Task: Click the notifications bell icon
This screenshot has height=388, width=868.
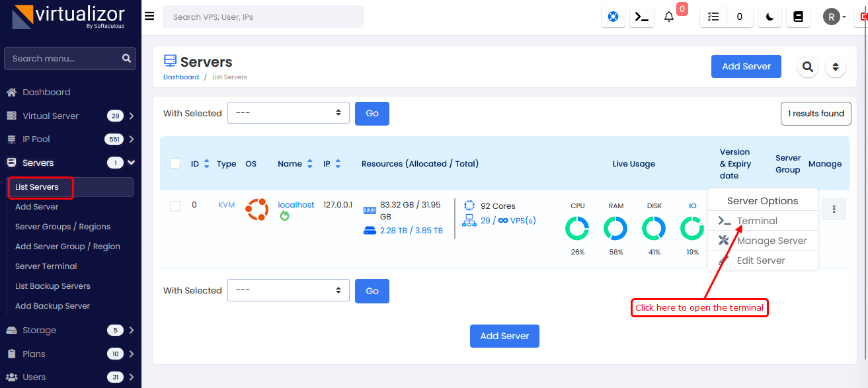Action: 669,17
